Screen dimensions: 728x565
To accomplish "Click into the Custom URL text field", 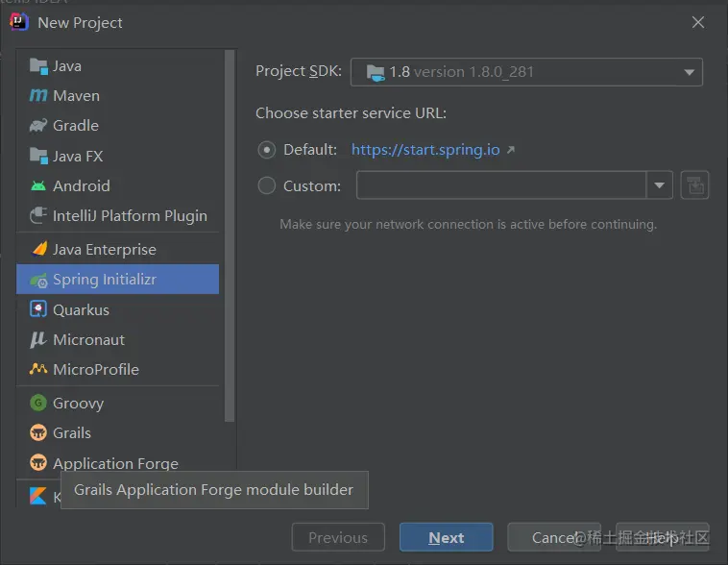I will [x=501, y=185].
